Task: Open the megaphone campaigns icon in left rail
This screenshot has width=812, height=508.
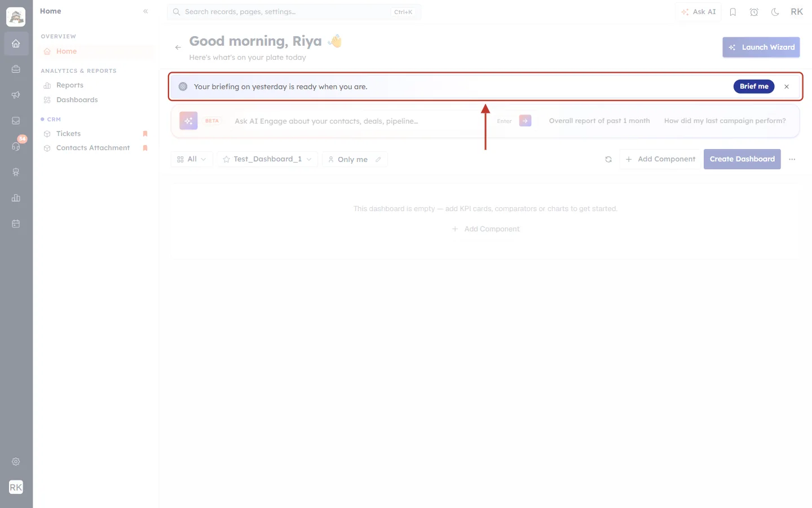Action: coord(16,95)
